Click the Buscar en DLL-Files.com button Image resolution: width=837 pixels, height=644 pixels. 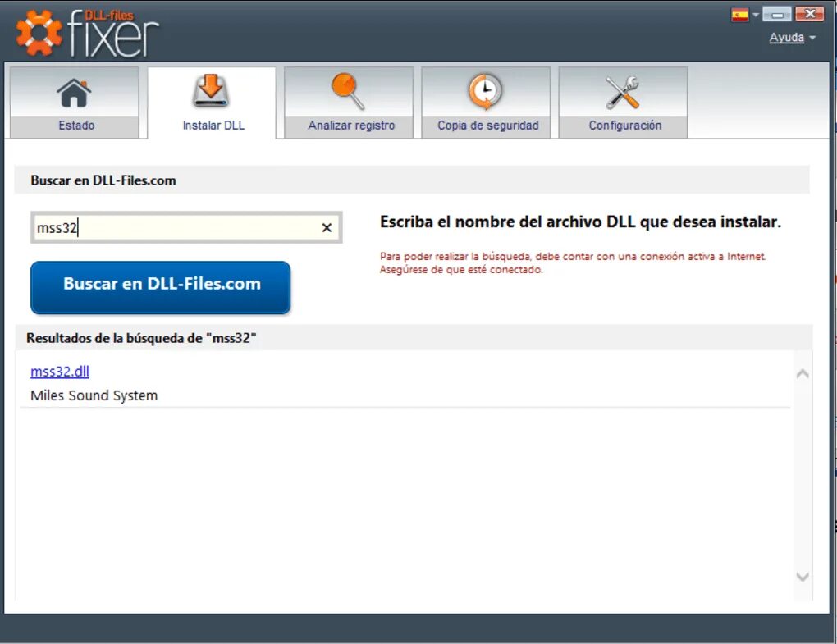coord(161,287)
